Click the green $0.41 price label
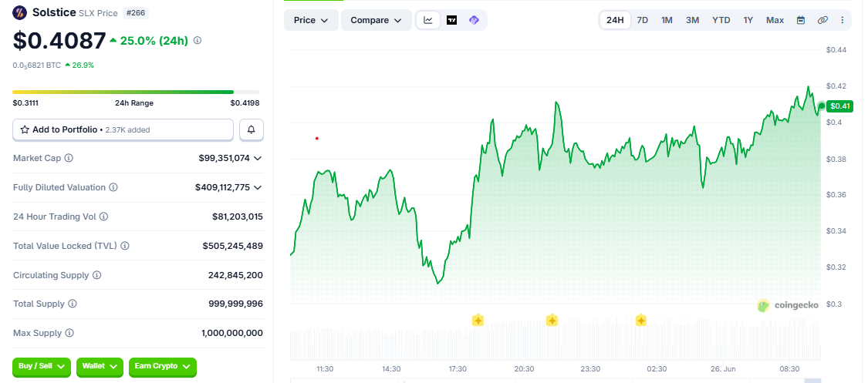868x383 pixels. (x=839, y=106)
